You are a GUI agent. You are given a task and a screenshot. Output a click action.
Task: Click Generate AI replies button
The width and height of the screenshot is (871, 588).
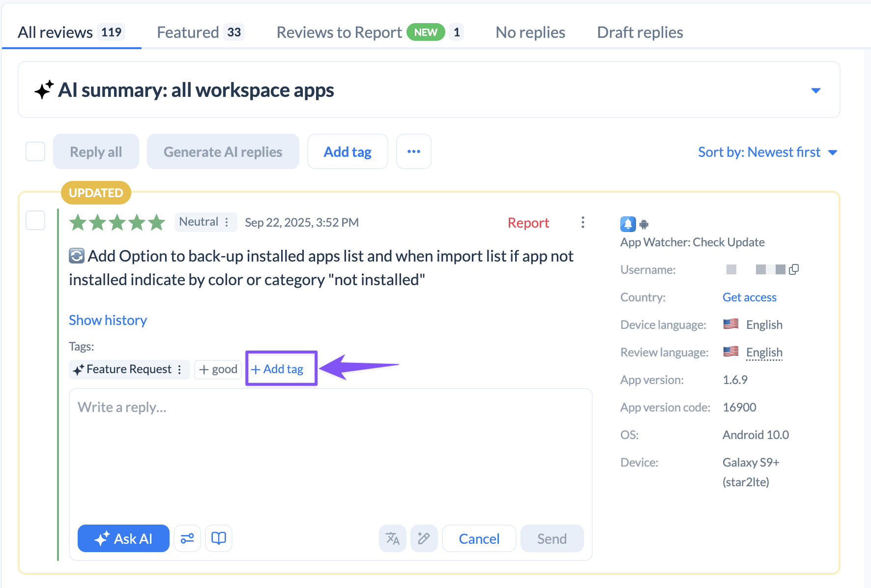223,151
